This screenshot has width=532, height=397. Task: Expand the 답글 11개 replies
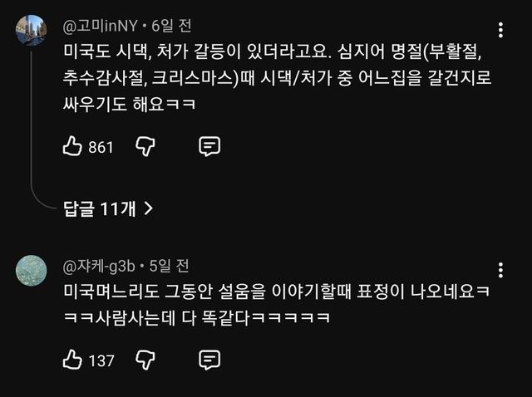pyautogui.click(x=108, y=209)
